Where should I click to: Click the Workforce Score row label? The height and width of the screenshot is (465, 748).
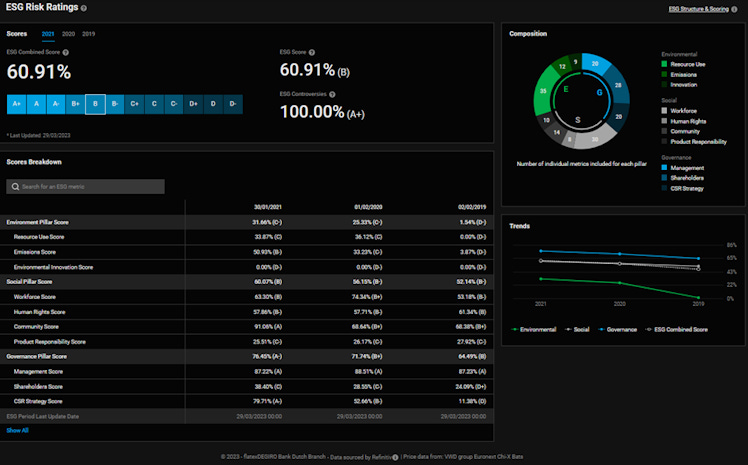(35, 297)
